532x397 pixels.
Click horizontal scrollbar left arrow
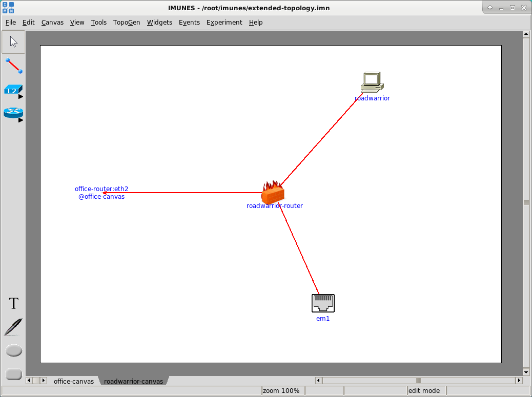point(319,381)
